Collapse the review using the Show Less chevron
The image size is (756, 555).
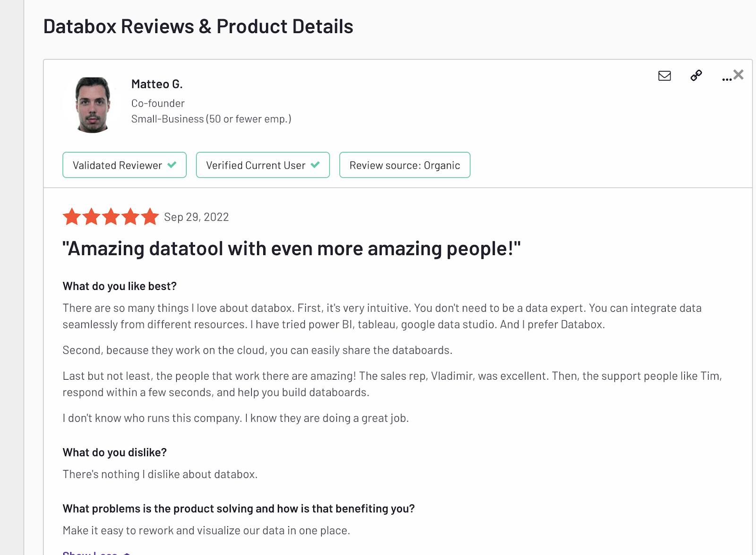click(126, 553)
